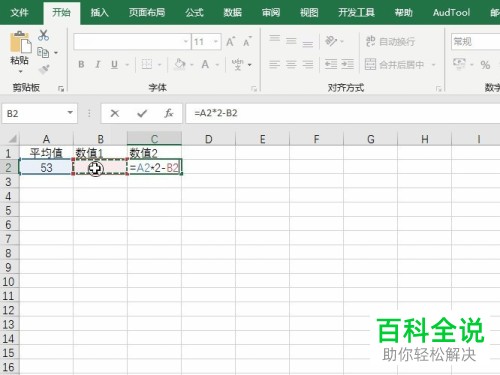This screenshot has height=375, width=500.
Task: Click the Increase Indent icon
Action: pyautogui.click(x=348, y=64)
